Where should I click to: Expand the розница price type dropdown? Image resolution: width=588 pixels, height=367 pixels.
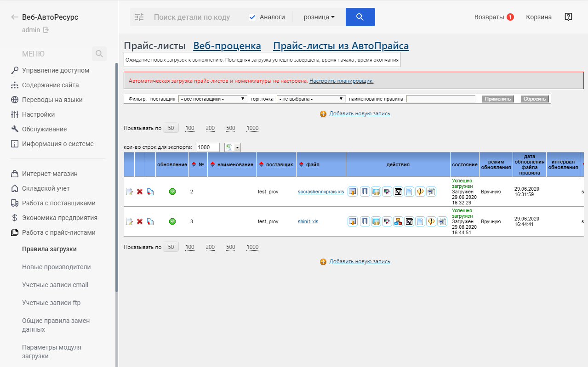[x=319, y=17]
